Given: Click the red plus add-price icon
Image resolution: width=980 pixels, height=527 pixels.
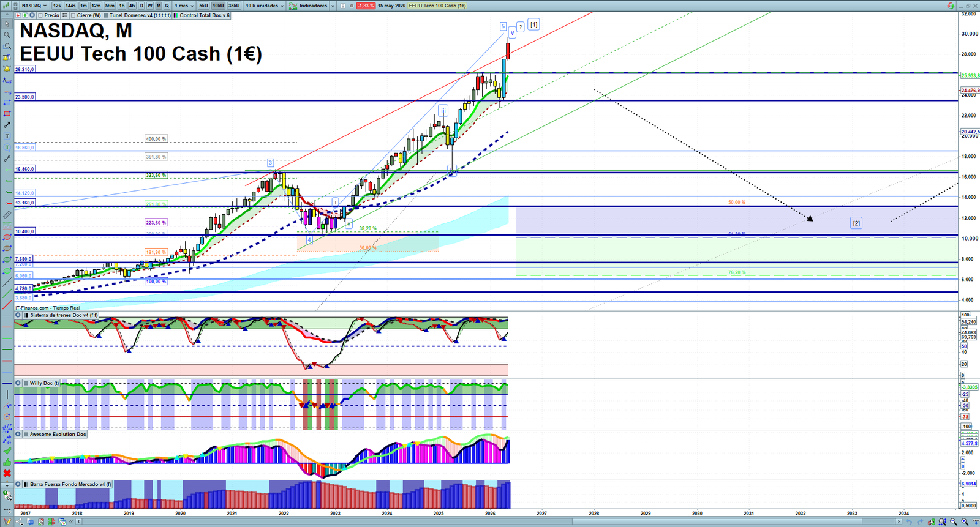Looking at the screenshot, I should tap(18, 15).
